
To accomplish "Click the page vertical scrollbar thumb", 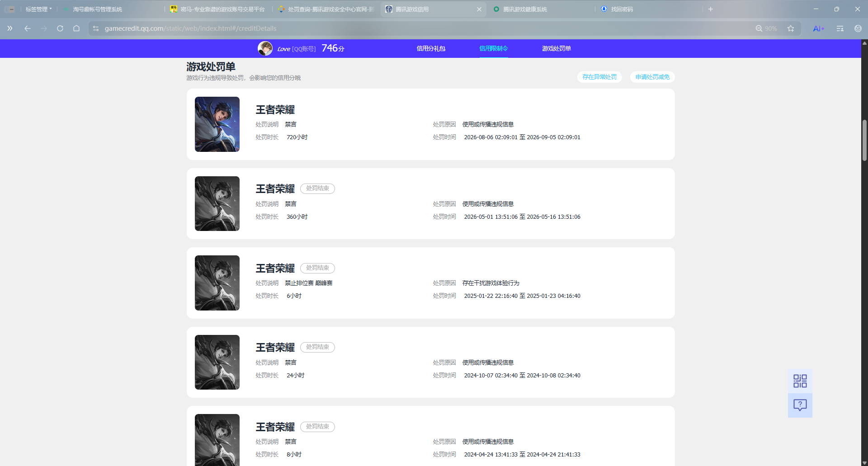I will point(864,140).
